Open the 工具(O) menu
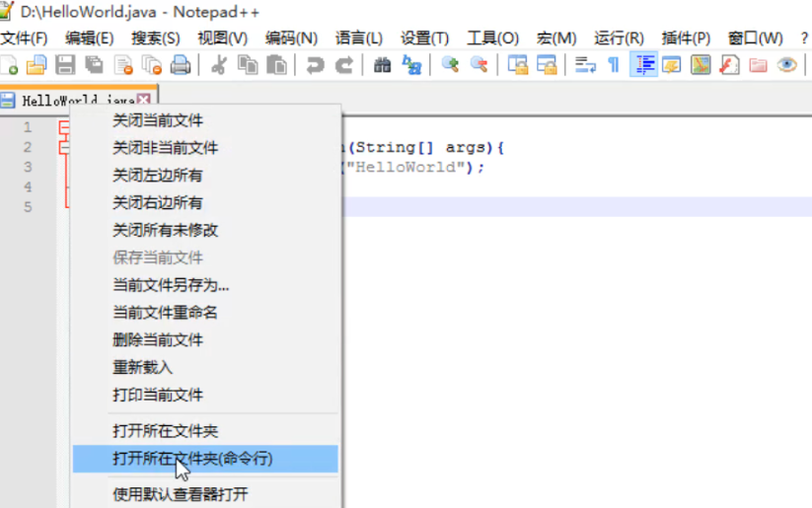The image size is (812, 508). 492,38
